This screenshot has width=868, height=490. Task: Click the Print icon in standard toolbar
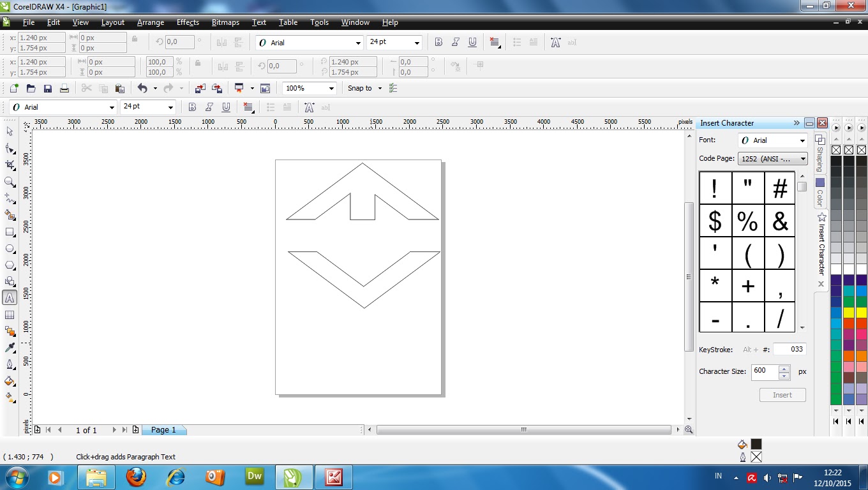pos(64,88)
